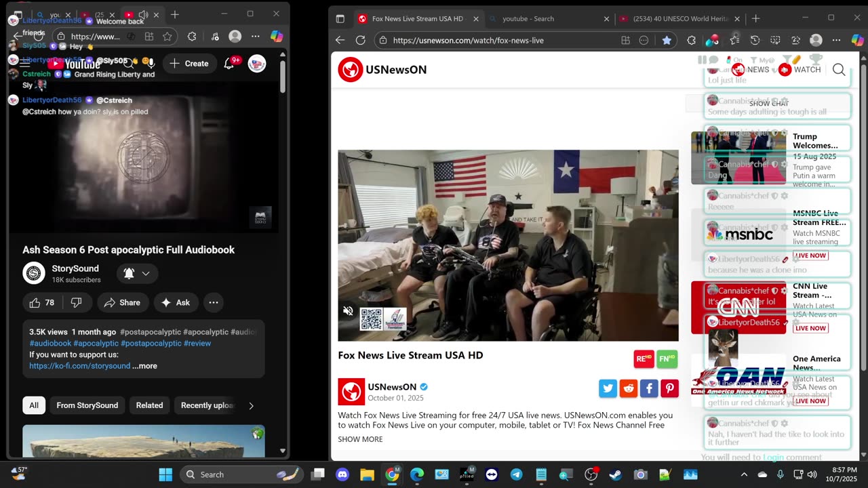Open the three-dot more actions menu under the video
Image resolution: width=868 pixels, height=488 pixels.
pos(214,303)
